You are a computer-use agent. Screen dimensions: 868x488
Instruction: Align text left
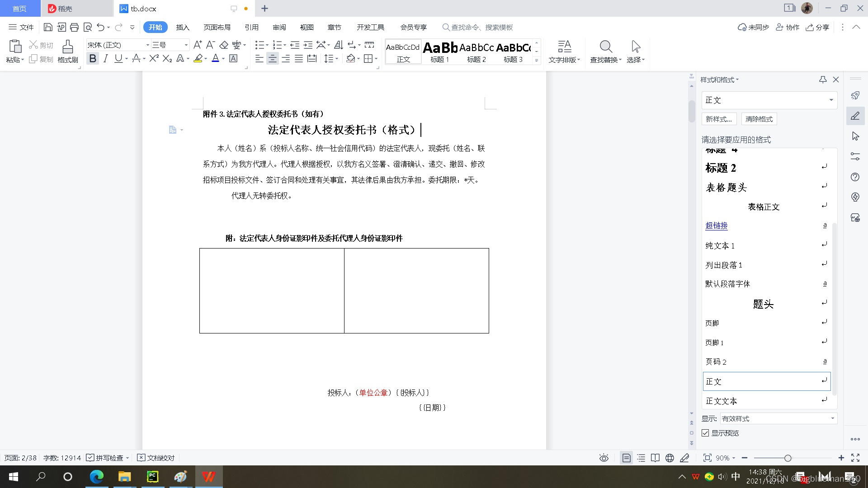(259, 58)
